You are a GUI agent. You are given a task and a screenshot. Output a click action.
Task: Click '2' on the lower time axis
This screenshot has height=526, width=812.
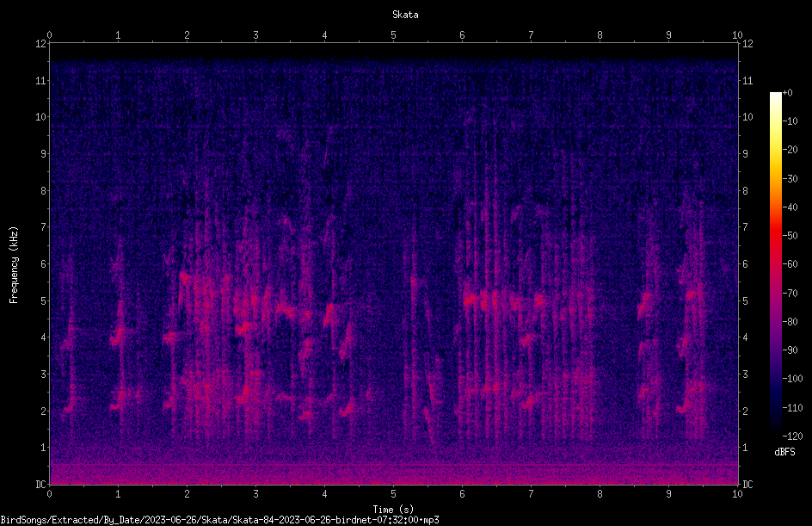(187, 494)
